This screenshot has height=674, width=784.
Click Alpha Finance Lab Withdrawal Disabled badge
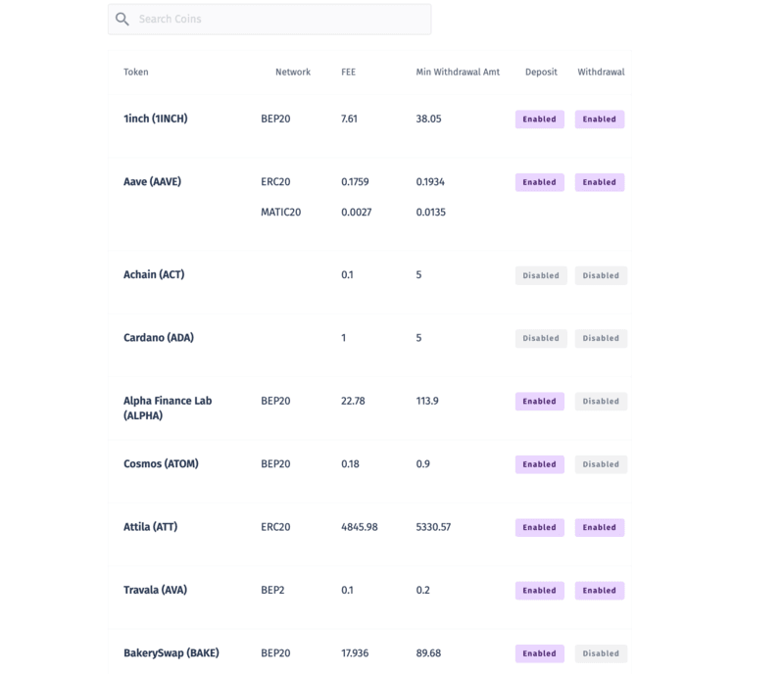click(x=601, y=402)
